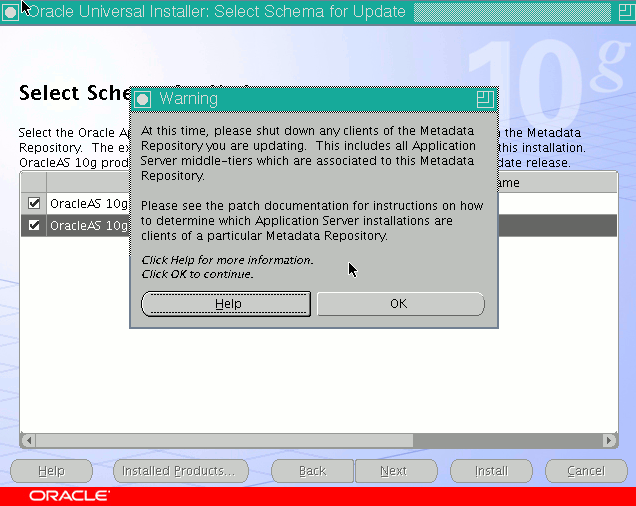Click the installer Help button at bottom
Image resolution: width=636 pixels, height=506 pixels.
click(x=52, y=471)
